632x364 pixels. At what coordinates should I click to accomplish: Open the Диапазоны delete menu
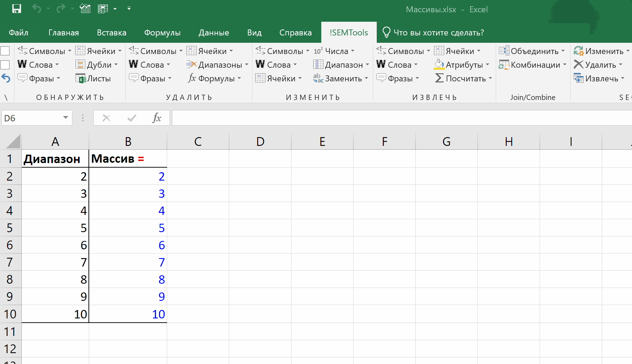[x=217, y=65]
